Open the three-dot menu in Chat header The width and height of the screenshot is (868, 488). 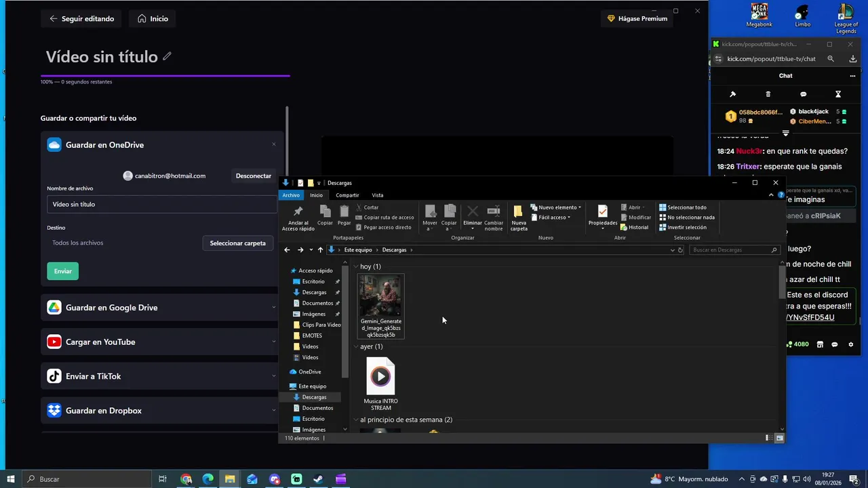(x=852, y=76)
